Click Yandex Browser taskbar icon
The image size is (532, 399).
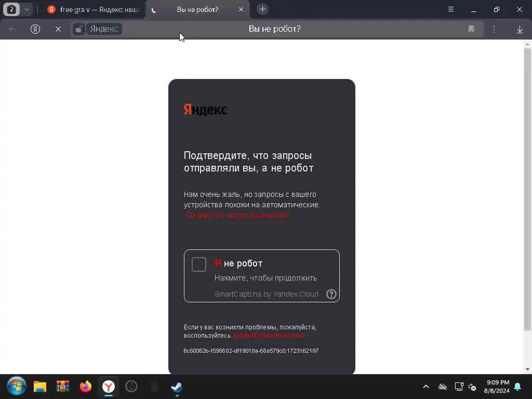(109, 387)
